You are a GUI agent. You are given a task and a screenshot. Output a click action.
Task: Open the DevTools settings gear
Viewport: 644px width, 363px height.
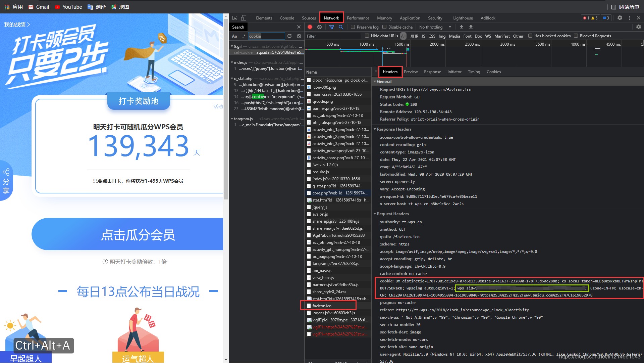tap(620, 18)
